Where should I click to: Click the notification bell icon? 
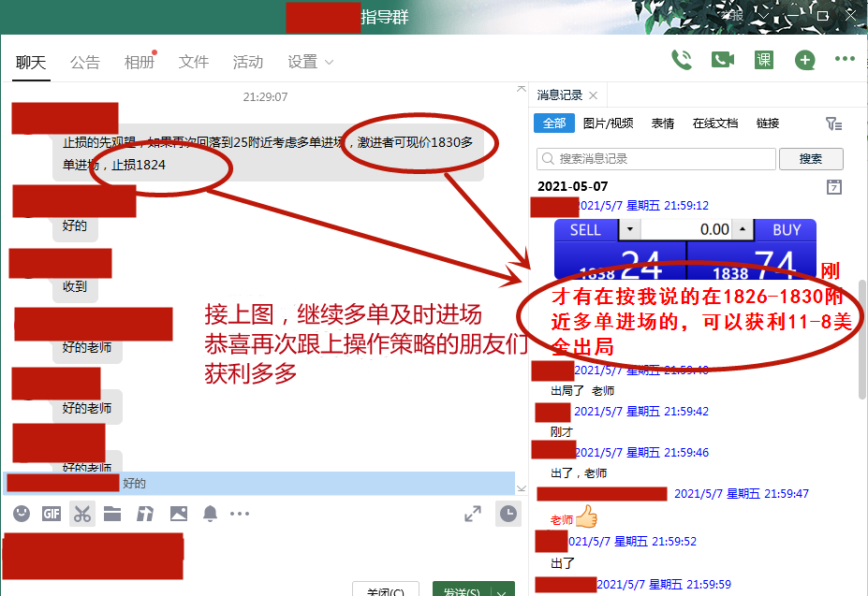[210, 513]
